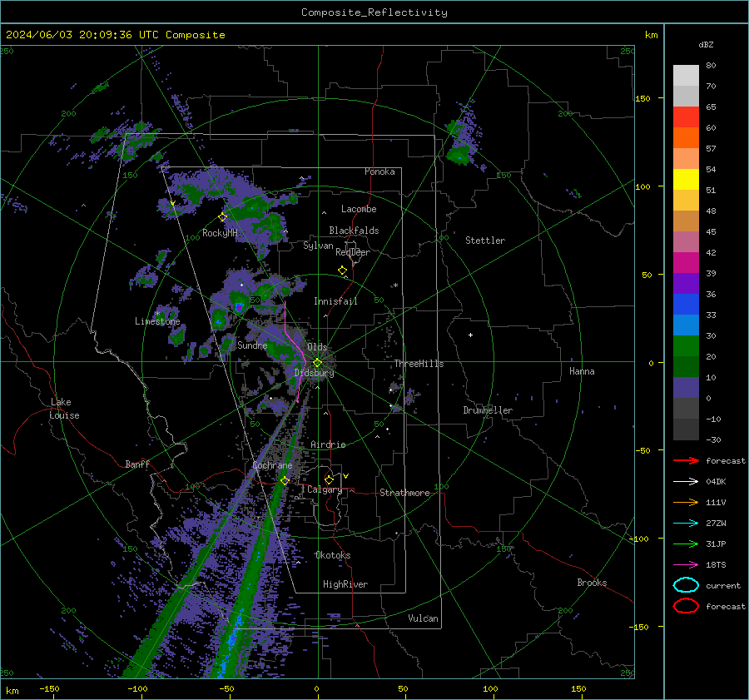The height and width of the screenshot is (700, 749).
Task: Click the Sylvan label
Action: coord(318,246)
